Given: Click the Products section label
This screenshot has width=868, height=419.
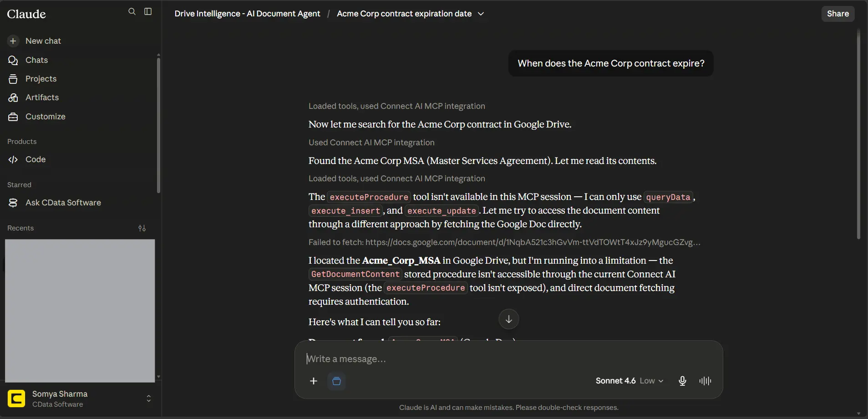Looking at the screenshot, I should 22,142.
